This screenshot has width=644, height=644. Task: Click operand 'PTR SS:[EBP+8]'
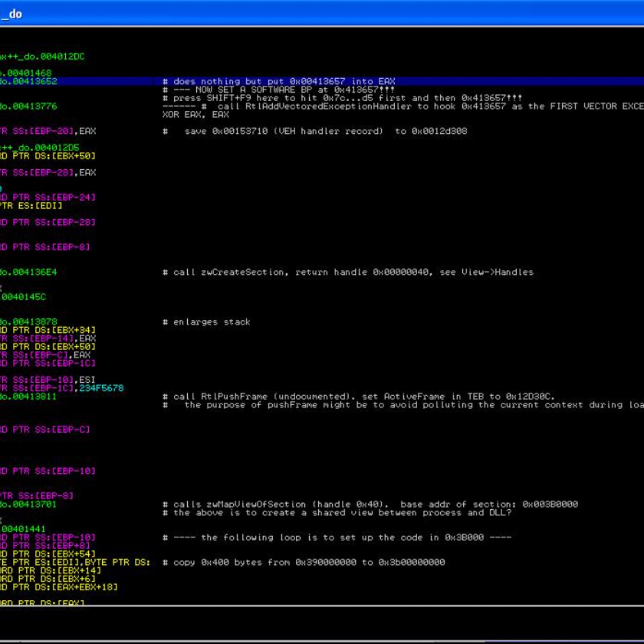pyautogui.click(x=52, y=545)
